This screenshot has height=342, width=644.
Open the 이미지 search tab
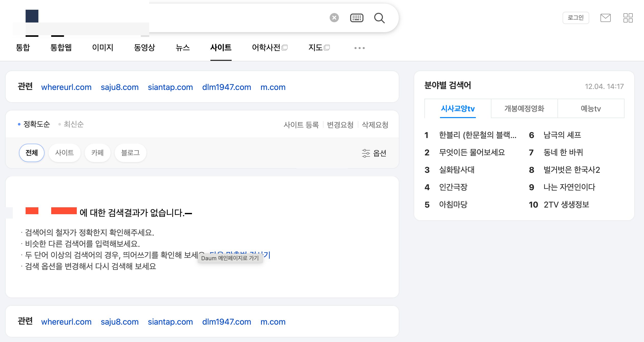(103, 48)
